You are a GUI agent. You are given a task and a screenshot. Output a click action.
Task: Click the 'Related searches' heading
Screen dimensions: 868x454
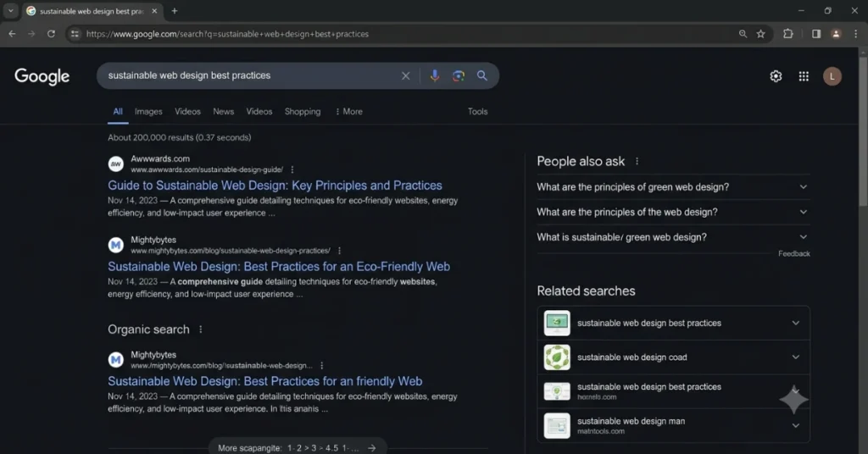coord(587,291)
